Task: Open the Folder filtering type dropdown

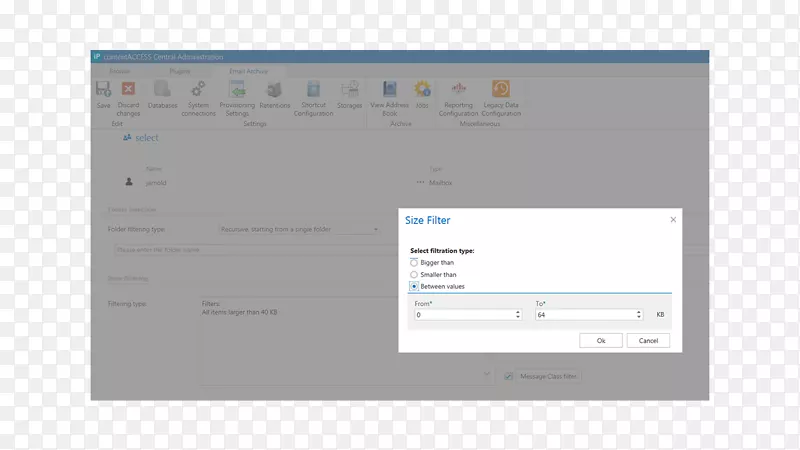Action: 299,229
